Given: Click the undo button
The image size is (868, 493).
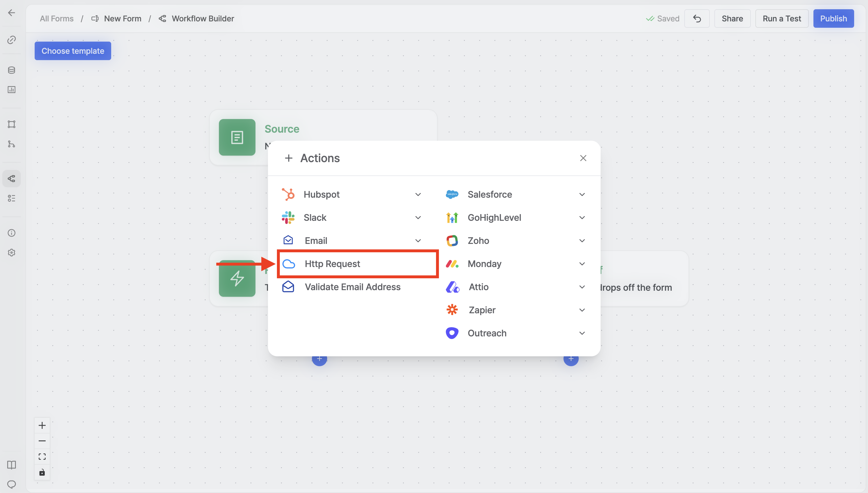Looking at the screenshot, I should click(697, 18).
